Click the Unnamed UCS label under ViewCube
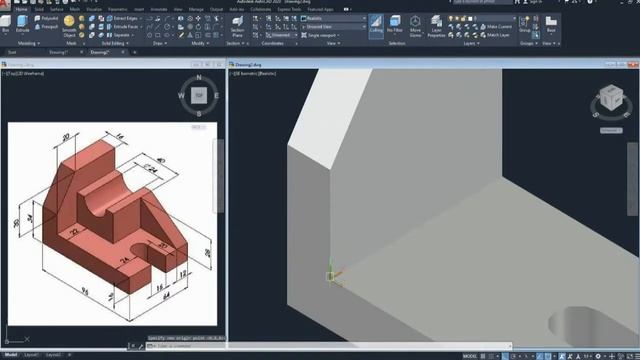Image resolution: width=640 pixels, height=360 pixels. tap(611, 130)
